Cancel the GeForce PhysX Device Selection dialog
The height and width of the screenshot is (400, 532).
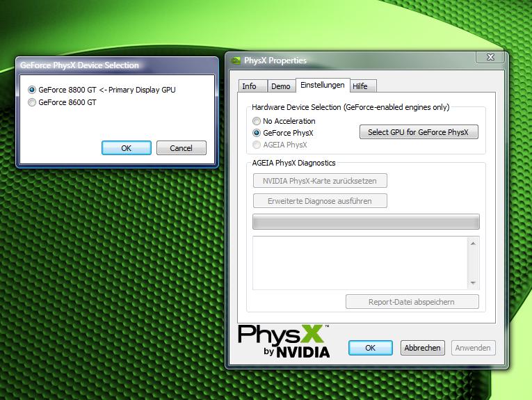182,148
